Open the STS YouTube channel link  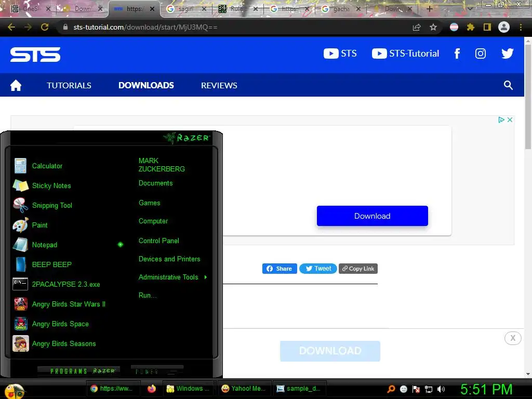[x=340, y=54]
